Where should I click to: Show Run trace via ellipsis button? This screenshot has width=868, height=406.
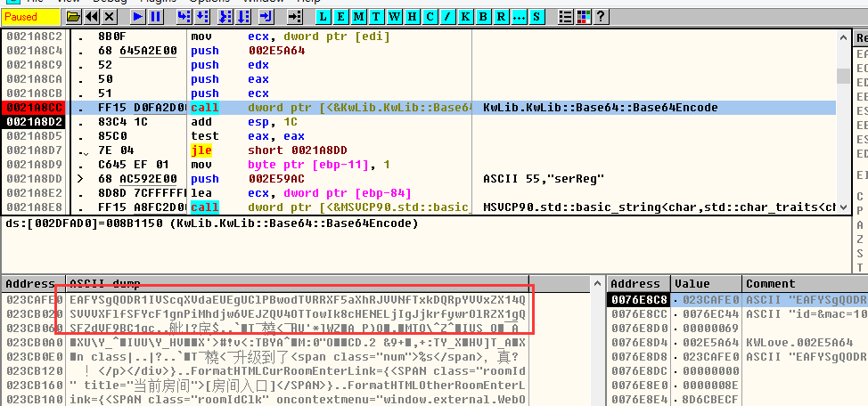coord(518,17)
